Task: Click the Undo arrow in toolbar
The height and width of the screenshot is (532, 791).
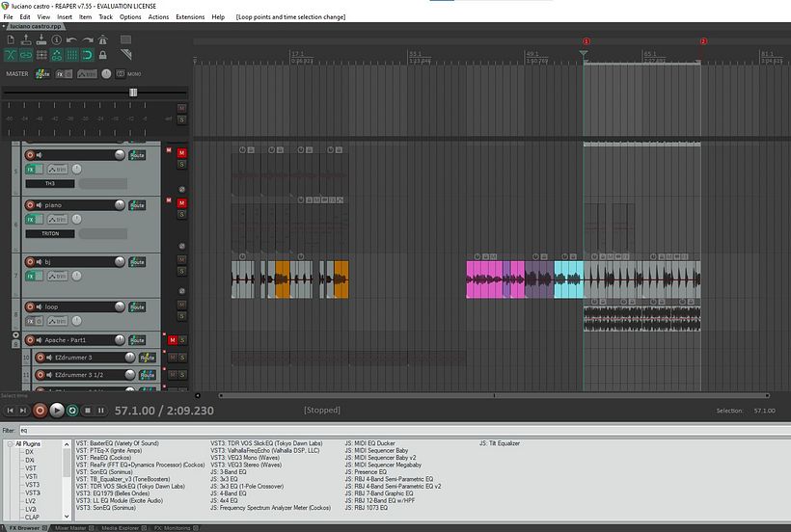Action: point(71,40)
